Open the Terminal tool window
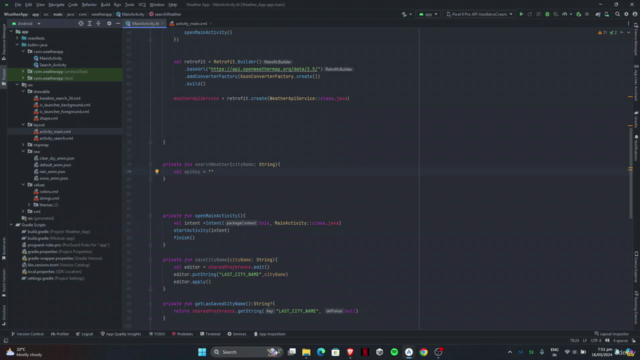This screenshot has width=640, height=360. 210,334
